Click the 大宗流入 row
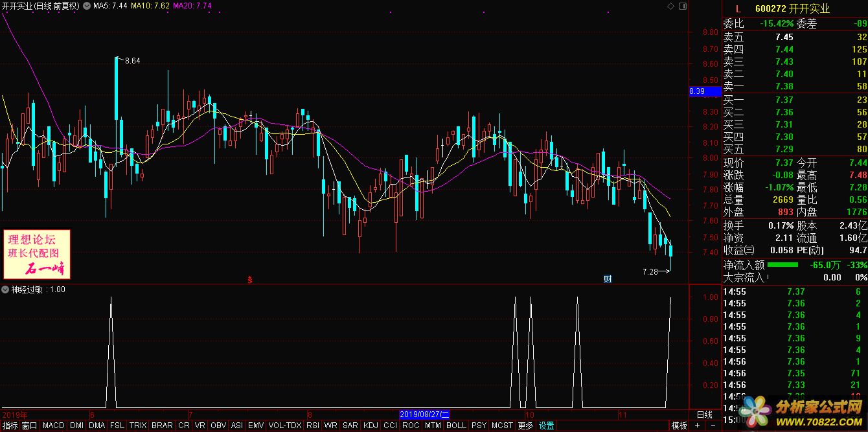The height and width of the screenshot is (432, 868). (795, 277)
